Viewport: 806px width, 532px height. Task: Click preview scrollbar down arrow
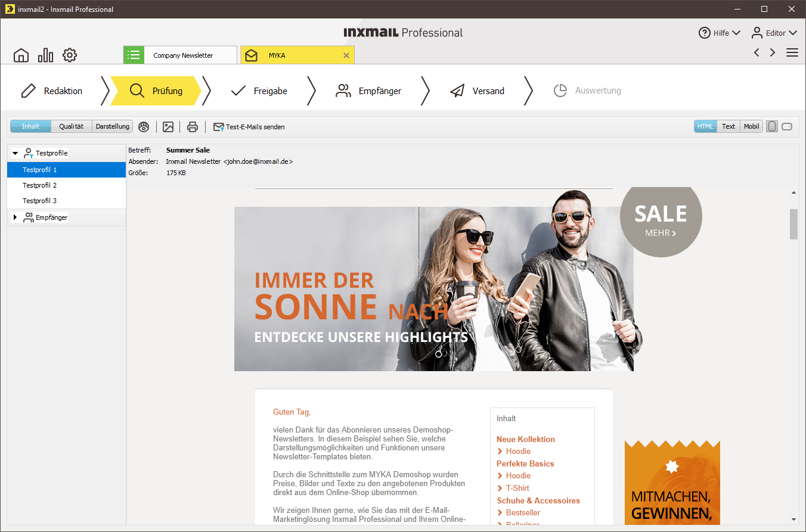tap(793, 519)
